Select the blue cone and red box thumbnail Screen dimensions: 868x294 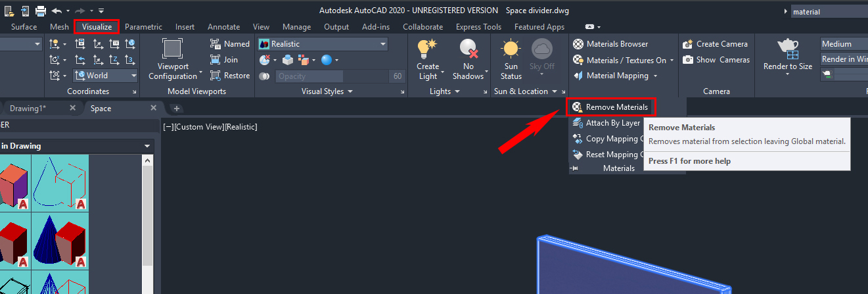pyautogui.click(x=60, y=241)
